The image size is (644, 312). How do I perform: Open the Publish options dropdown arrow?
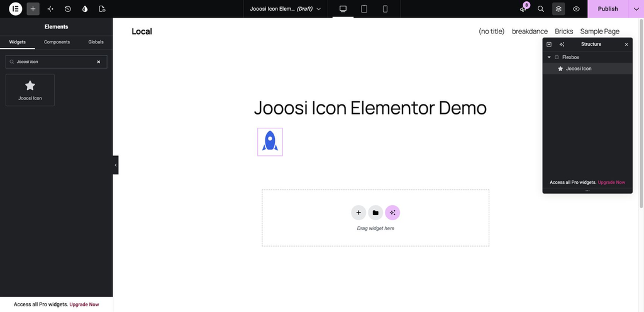click(636, 9)
